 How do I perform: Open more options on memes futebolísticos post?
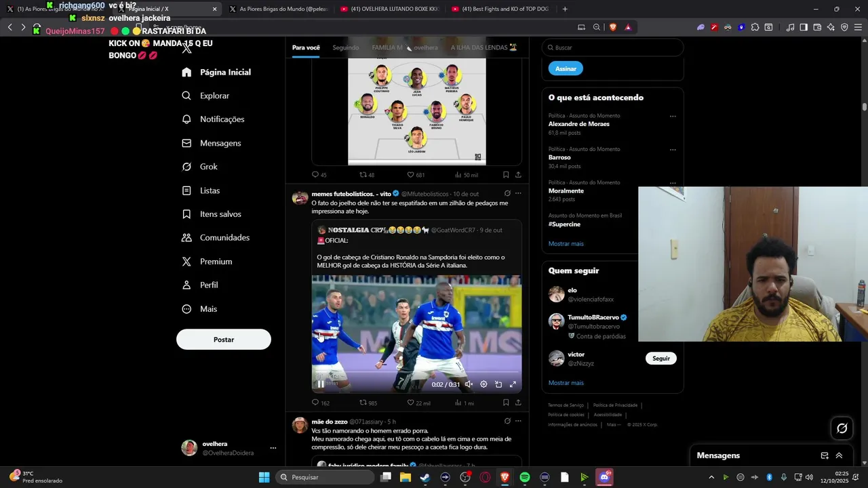point(518,193)
